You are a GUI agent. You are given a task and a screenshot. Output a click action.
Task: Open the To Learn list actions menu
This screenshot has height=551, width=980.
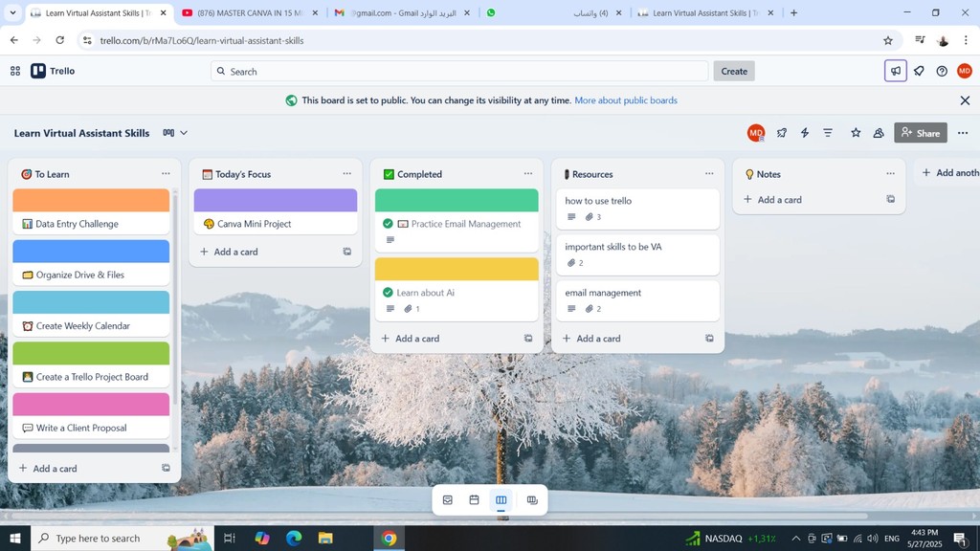tap(166, 174)
